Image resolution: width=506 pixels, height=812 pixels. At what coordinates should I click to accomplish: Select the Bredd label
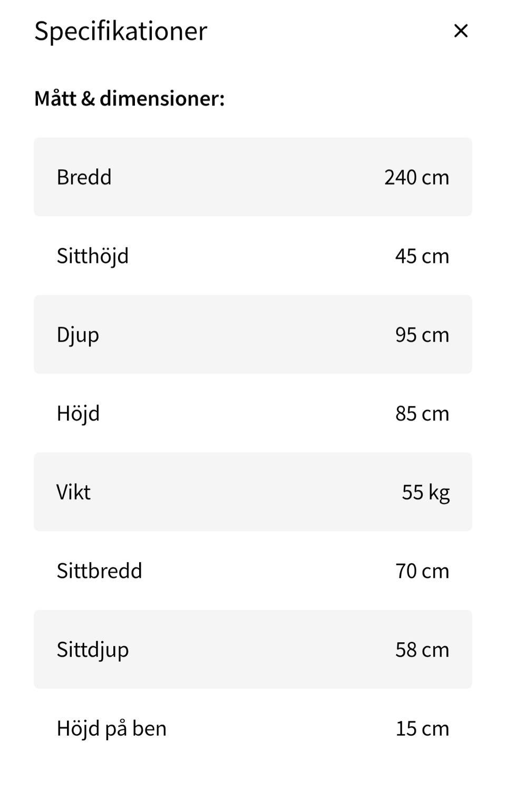click(84, 177)
